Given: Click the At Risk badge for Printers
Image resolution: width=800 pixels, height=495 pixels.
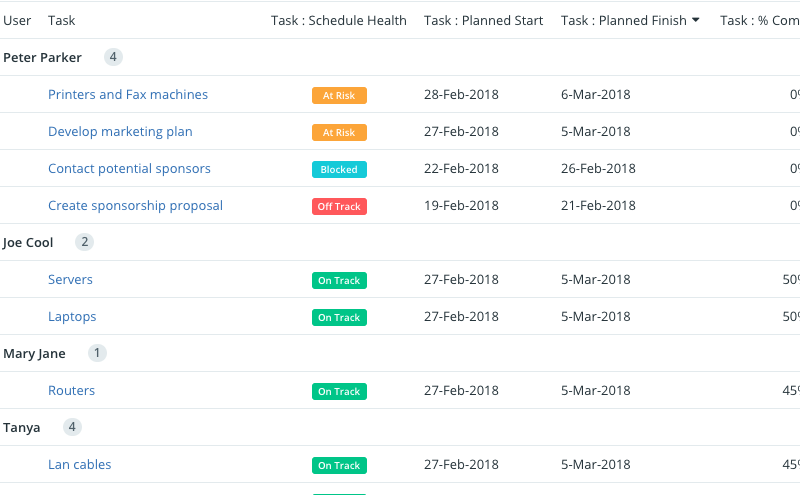Looking at the screenshot, I should coord(339,95).
